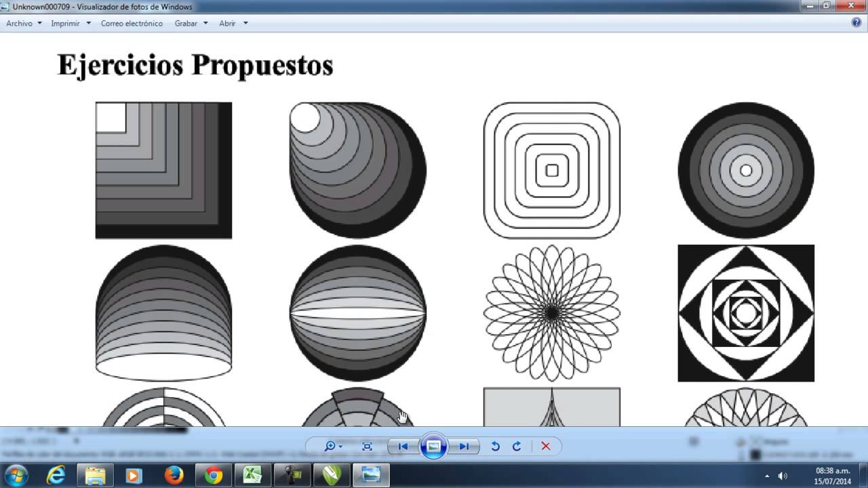This screenshot has height=488, width=868.
Task: Rotate the image clockwise
Action: (517, 446)
